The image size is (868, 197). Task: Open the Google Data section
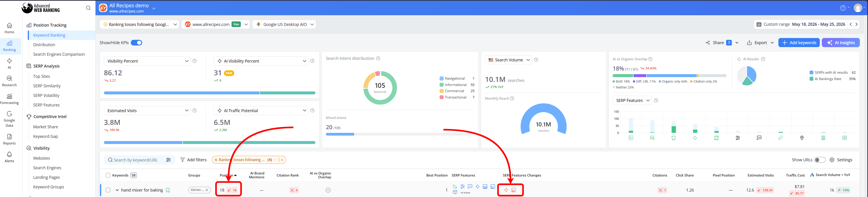coord(9,119)
